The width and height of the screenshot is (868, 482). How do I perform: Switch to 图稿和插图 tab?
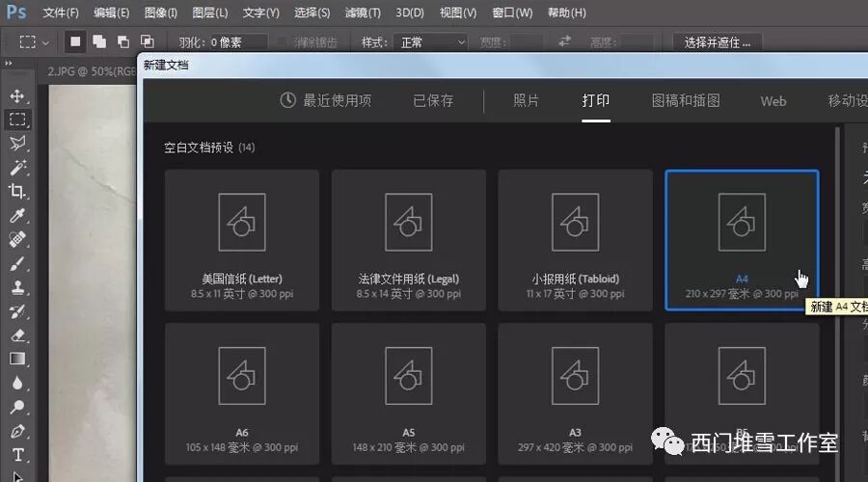(x=686, y=100)
